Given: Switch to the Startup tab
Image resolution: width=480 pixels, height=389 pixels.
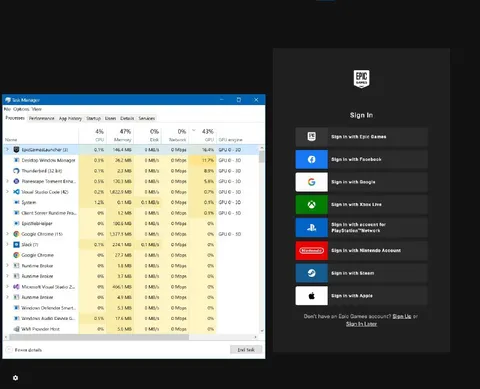Looking at the screenshot, I should (x=93, y=118).
